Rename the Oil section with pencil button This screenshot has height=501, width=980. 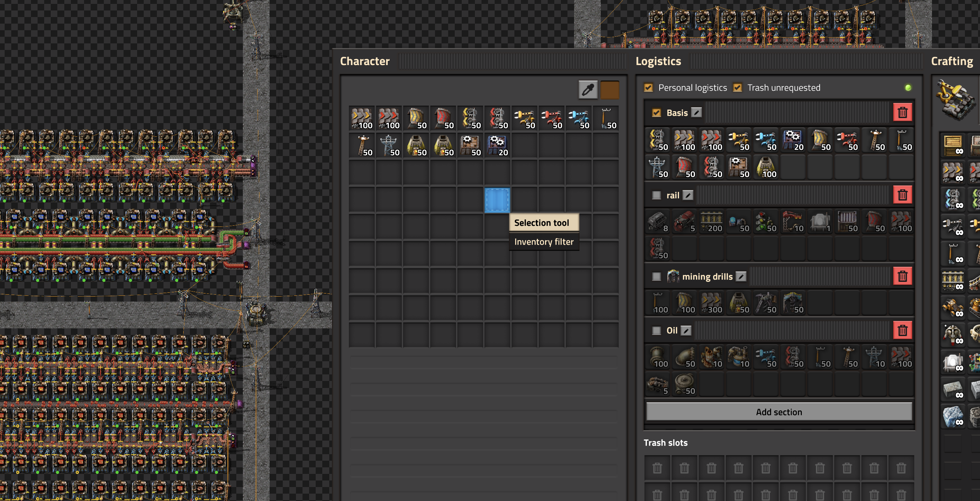[x=686, y=331]
